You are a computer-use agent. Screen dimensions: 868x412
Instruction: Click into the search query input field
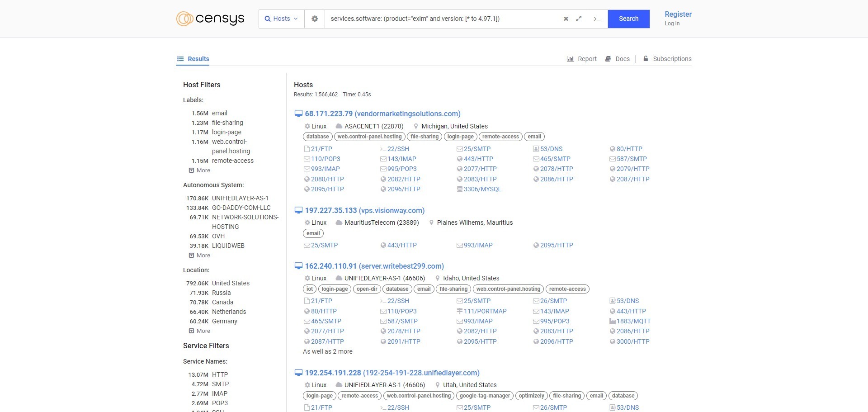coord(443,19)
